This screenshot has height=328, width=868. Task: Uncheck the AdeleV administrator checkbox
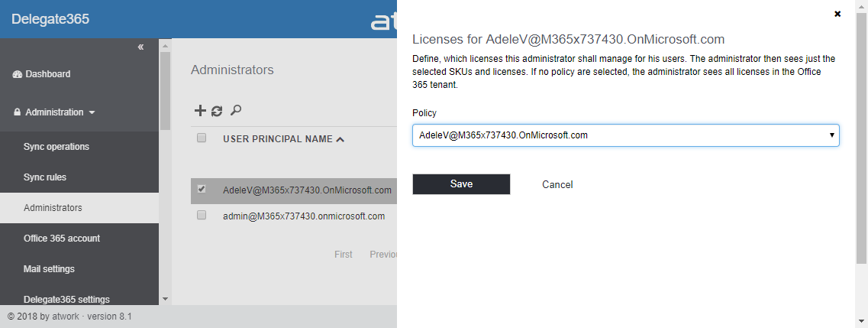[202, 189]
